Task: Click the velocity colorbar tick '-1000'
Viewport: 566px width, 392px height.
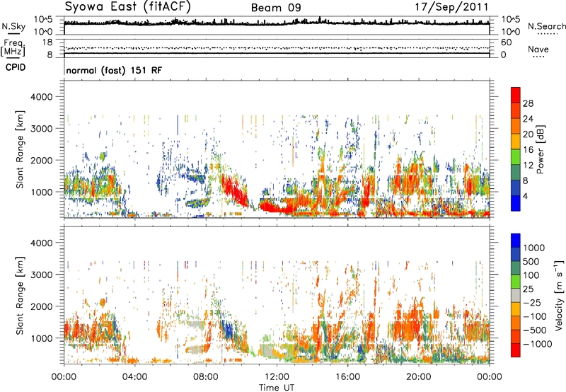Action: click(x=538, y=344)
